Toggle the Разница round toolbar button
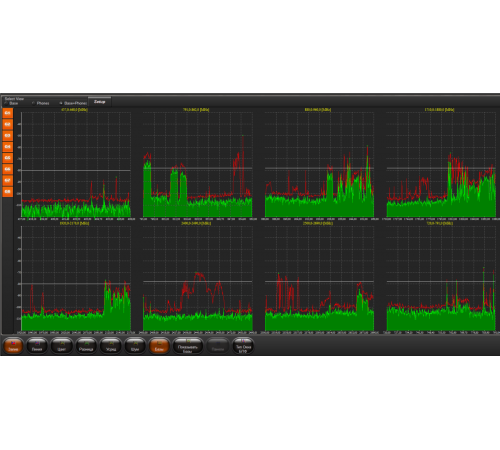Image resolution: width=500 pixels, height=450 pixels. click(x=86, y=345)
